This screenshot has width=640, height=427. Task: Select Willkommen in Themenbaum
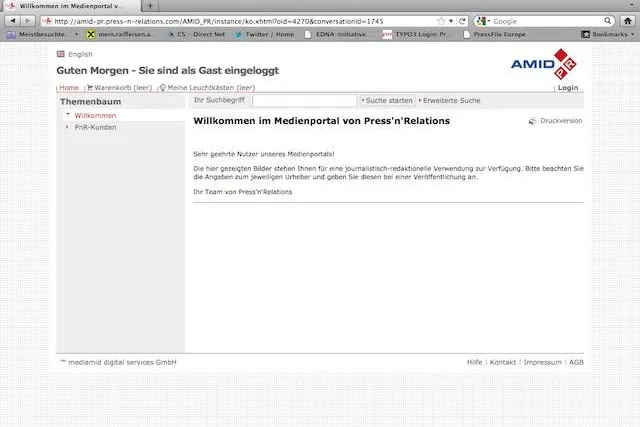coord(95,116)
